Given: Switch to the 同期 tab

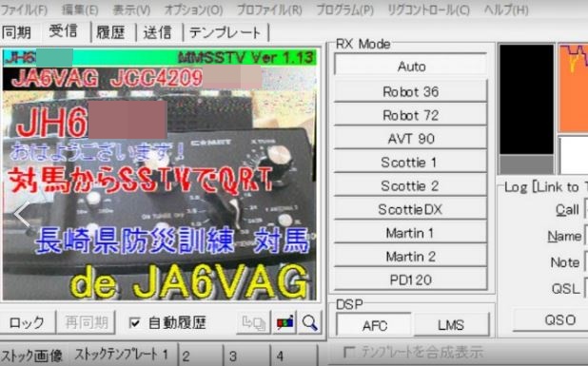Looking at the screenshot, I should (16, 32).
